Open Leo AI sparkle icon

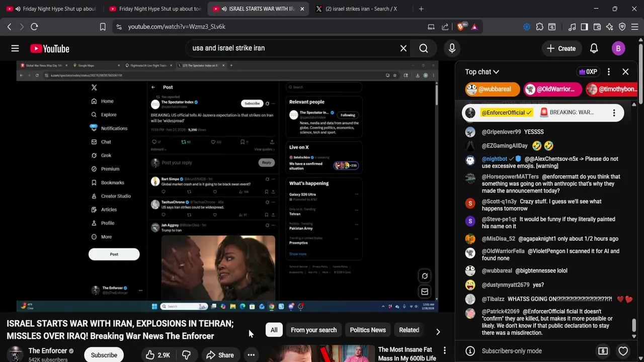click(609, 27)
